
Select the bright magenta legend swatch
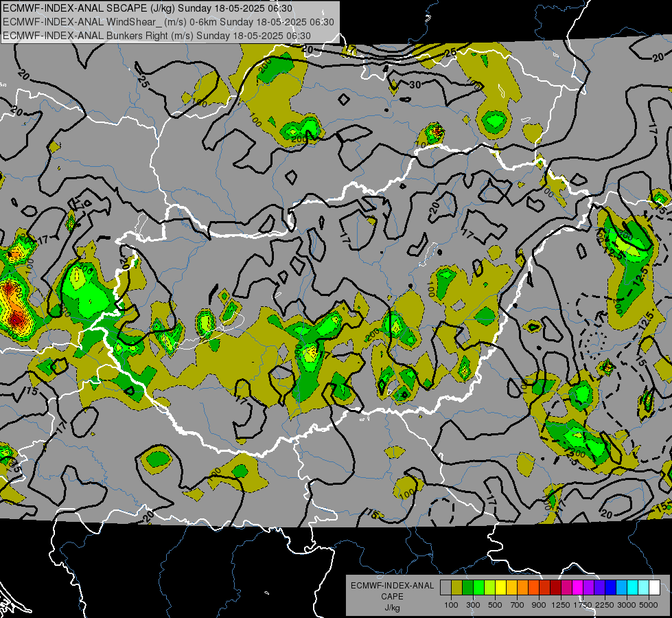point(578,587)
